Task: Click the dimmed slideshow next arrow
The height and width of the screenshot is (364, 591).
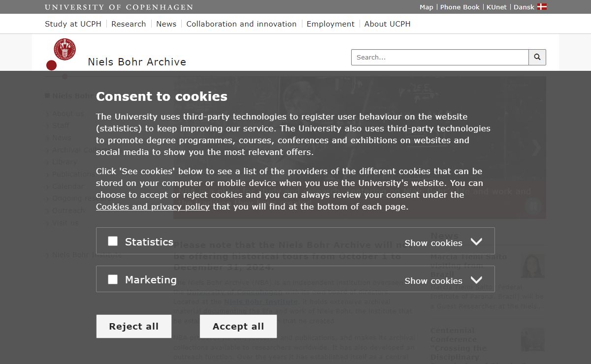Action: 536,147
